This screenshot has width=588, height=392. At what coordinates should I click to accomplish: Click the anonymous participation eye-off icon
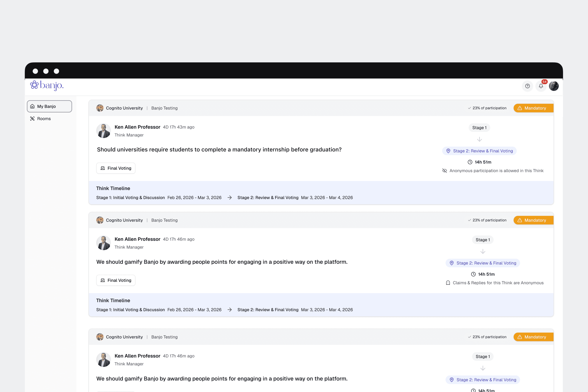point(445,171)
